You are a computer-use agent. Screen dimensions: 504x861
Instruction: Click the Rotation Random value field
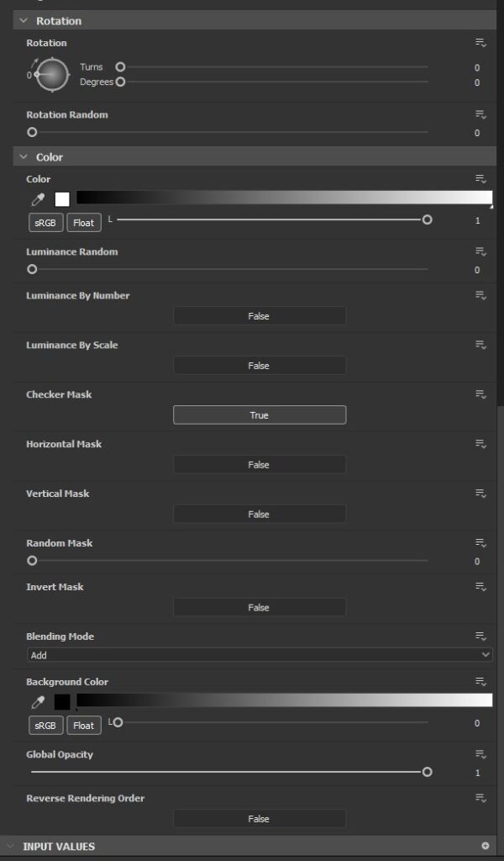point(476,134)
